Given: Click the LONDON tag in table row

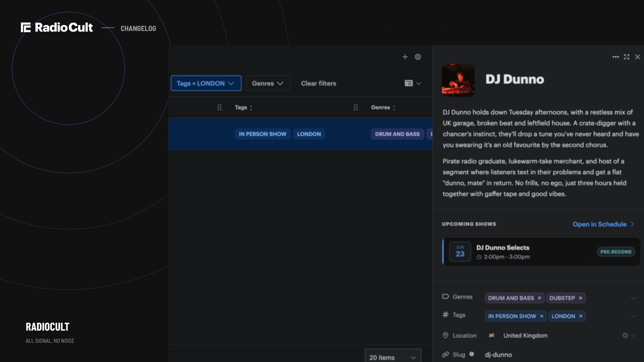Looking at the screenshot, I should [x=309, y=134].
